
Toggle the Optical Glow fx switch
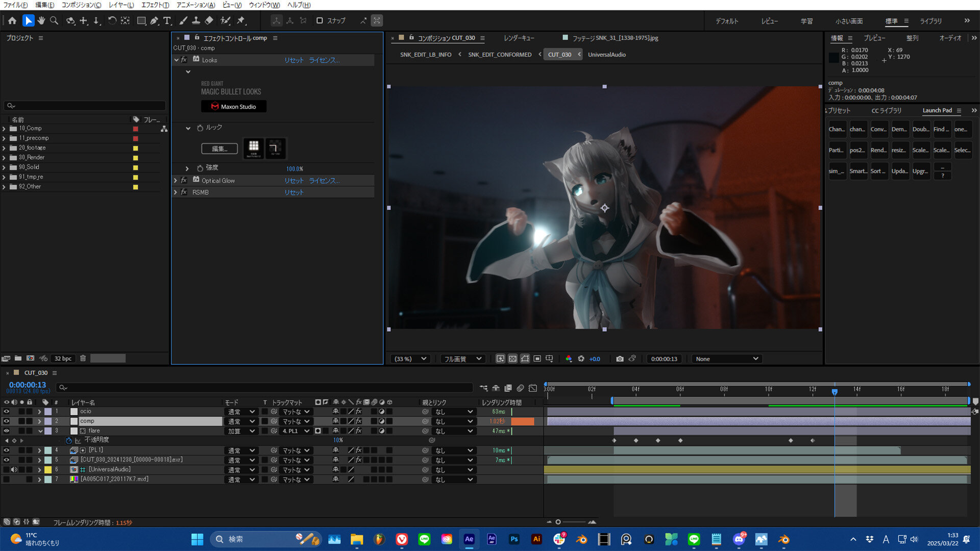(184, 180)
